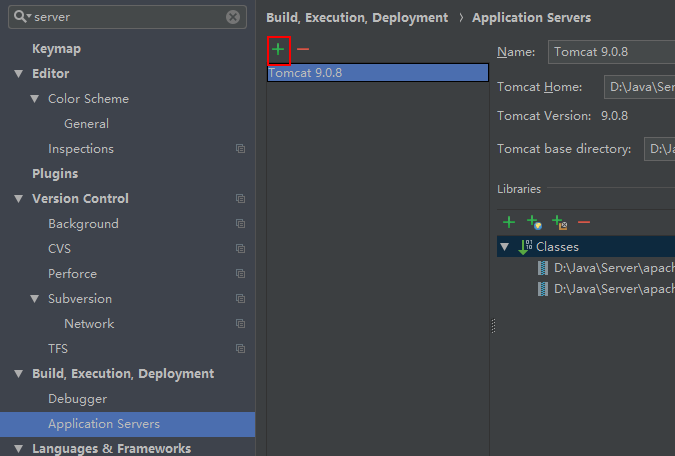Click project-level icon beside Perforce
Image resolution: width=675 pixels, height=456 pixels.
[x=241, y=273]
